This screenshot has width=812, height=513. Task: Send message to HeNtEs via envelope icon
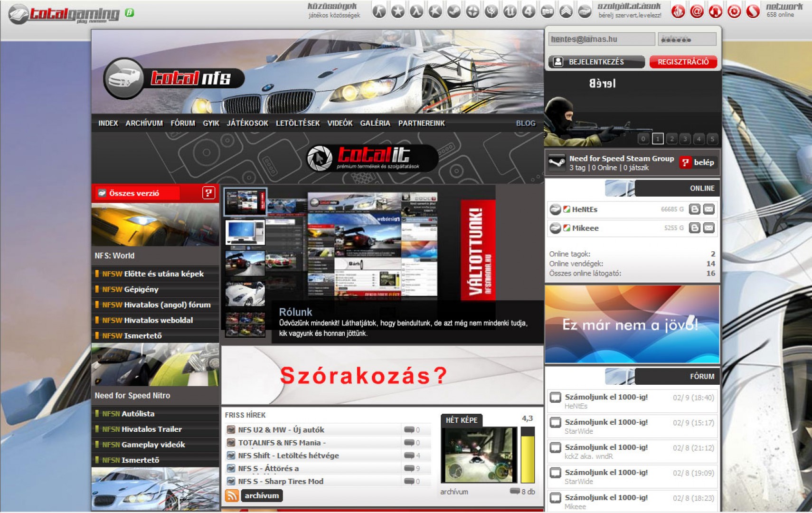pos(709,209)
